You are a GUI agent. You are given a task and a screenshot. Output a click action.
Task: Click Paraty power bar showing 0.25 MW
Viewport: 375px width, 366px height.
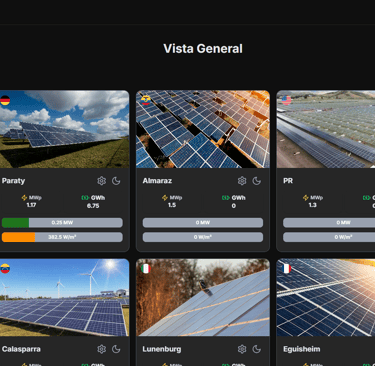pyautogui.click(x=62, y=223)
